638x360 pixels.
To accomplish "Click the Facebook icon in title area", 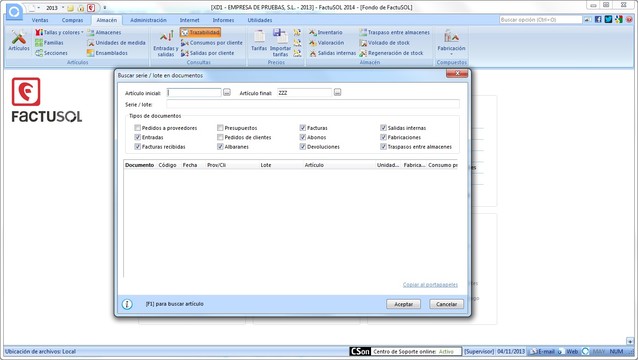I will coord(598,19).
